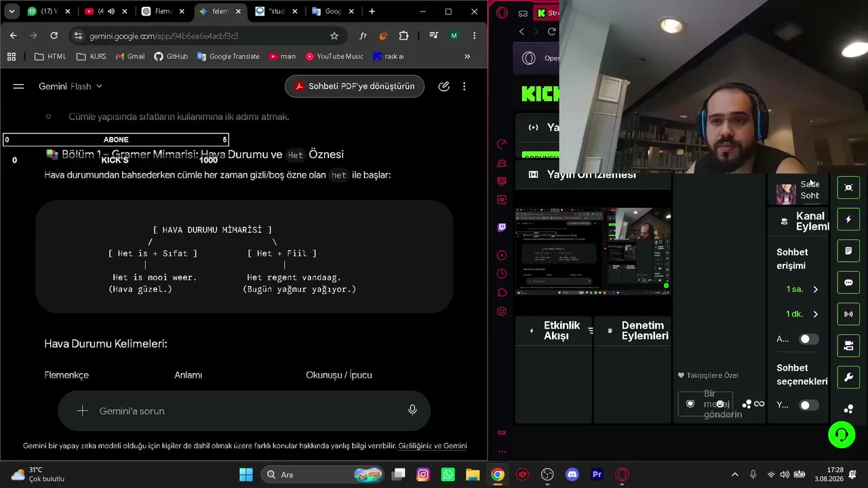Open the rask ai bookmark
Image resolution: width=868 pixels, height=488 pixels.
[x=389, y=57]
